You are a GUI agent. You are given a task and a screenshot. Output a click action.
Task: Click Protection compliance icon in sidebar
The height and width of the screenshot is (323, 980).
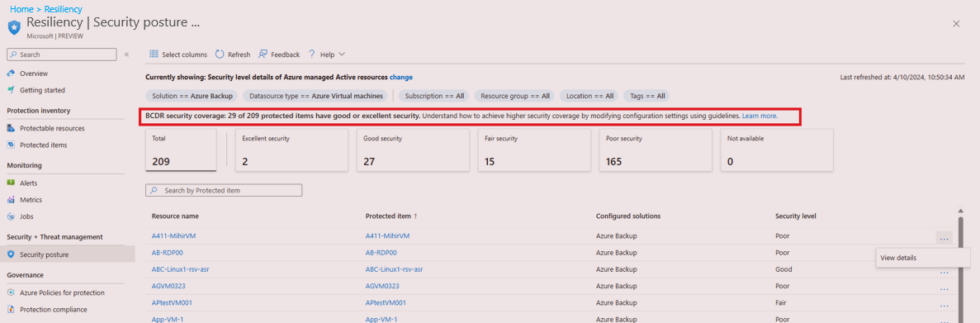(12, 309)
